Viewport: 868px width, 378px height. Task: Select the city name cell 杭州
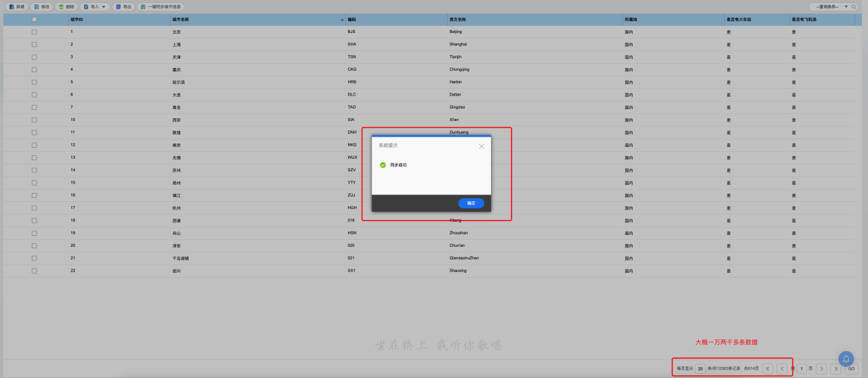tap(177, 208)
